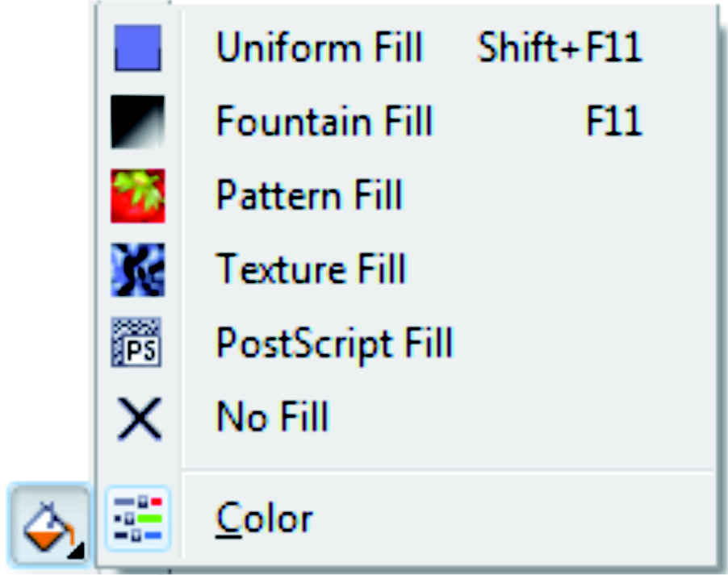The width and height of the screenshot is (728, 575).
Task: Click the Shift+F11 shortcut text
Action: pyautogui.click(x=559, y=48)
